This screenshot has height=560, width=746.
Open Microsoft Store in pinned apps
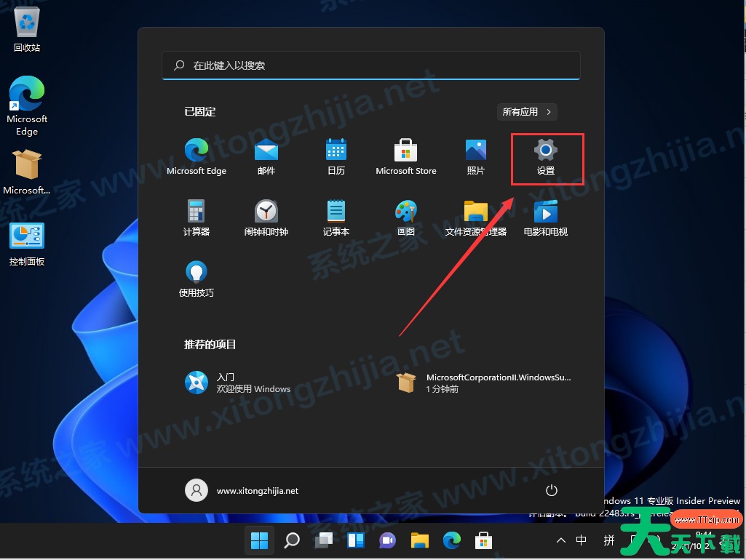(406, 157)
